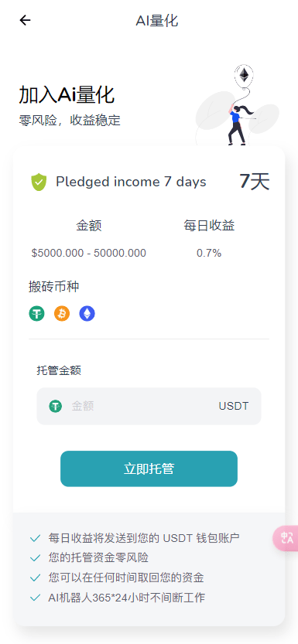Click the 7天 duration label

click(255, 181)
